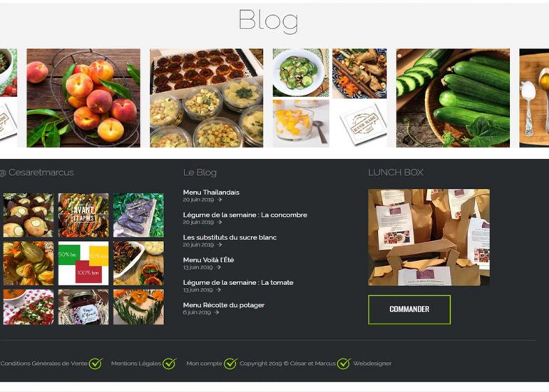
Task: Open the Mentions Légales footer link
Action: (136, 363)
